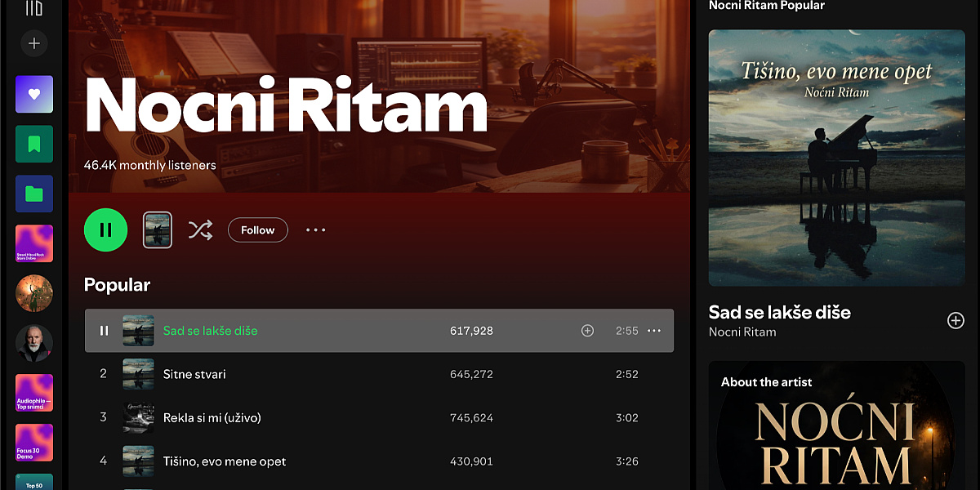Image resolution: width=980 pixels, height=490 pixels.
Task: Pause playback with the big green button
Action: pos(106,230)
